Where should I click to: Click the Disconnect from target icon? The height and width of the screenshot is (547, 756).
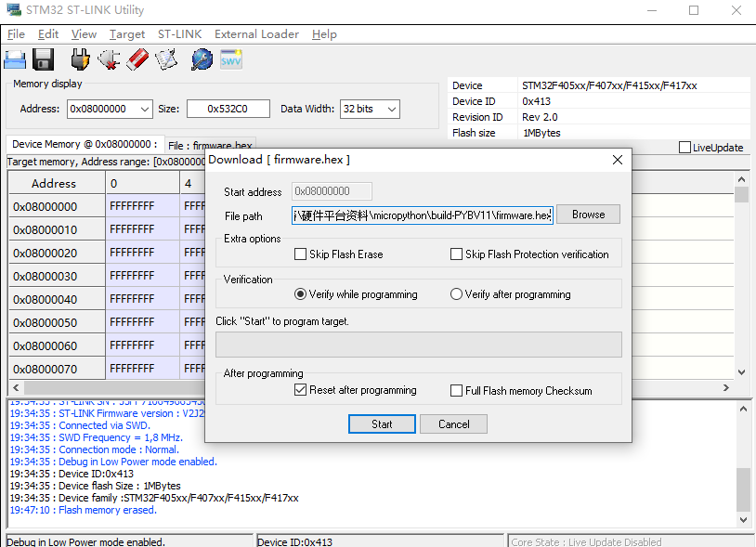109,59
